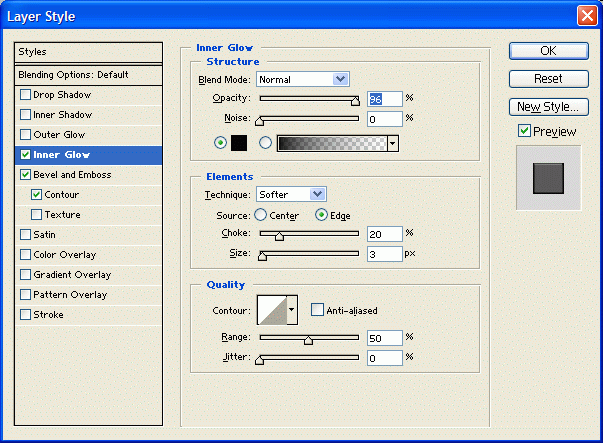This screenshot has height=443, width=603.
Task: Click the OK button
Action: click(x=548, y=51)
